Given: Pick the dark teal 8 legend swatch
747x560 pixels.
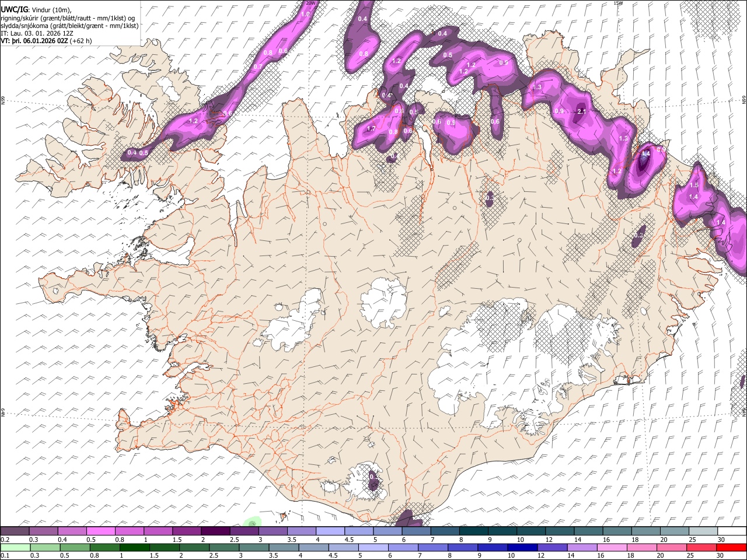Looking at the screenshot, I should [x=474, y=531].
